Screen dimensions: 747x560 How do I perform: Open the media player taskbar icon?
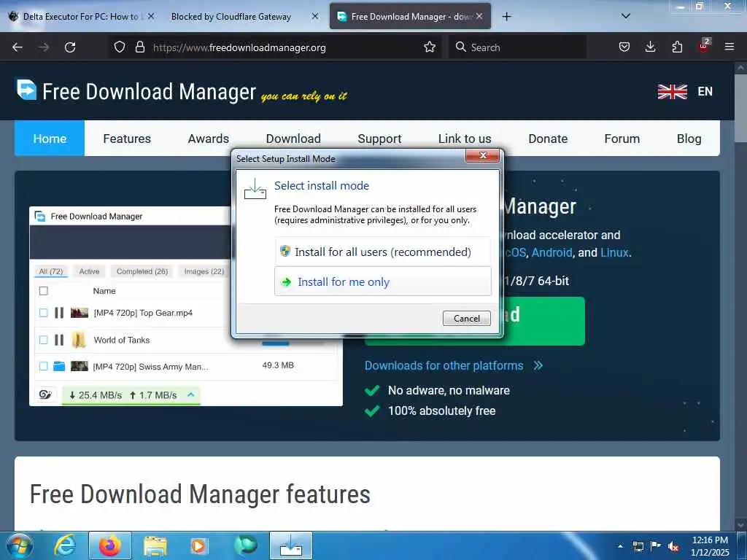click(198, 545)
